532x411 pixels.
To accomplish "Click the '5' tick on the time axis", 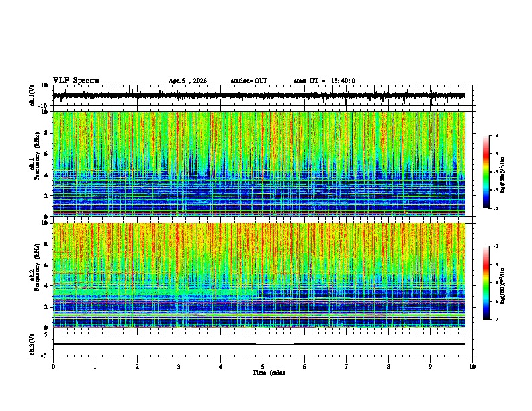I will pyautogui.click(x=263, y=367).
